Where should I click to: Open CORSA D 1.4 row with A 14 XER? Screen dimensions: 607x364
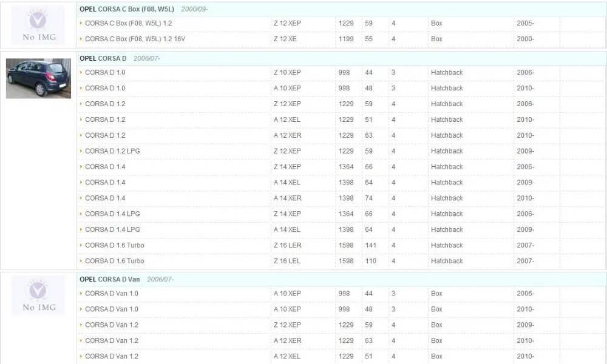(x=105, y=198)
